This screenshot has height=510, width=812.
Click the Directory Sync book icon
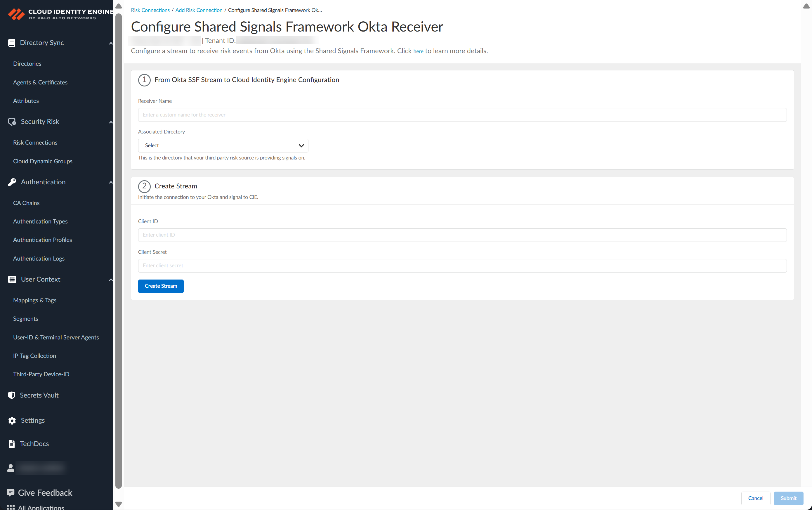coord(11,43)
